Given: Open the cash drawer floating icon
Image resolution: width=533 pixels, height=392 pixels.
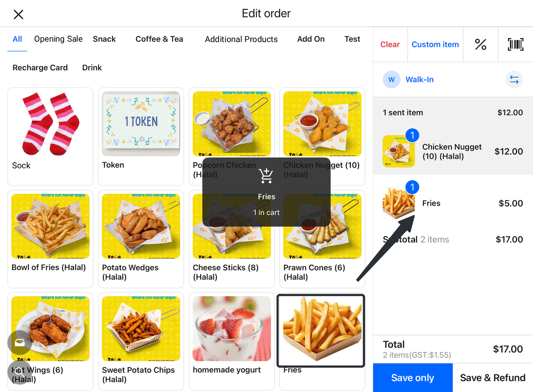Looking at the screenshot, I should [20, 342].
